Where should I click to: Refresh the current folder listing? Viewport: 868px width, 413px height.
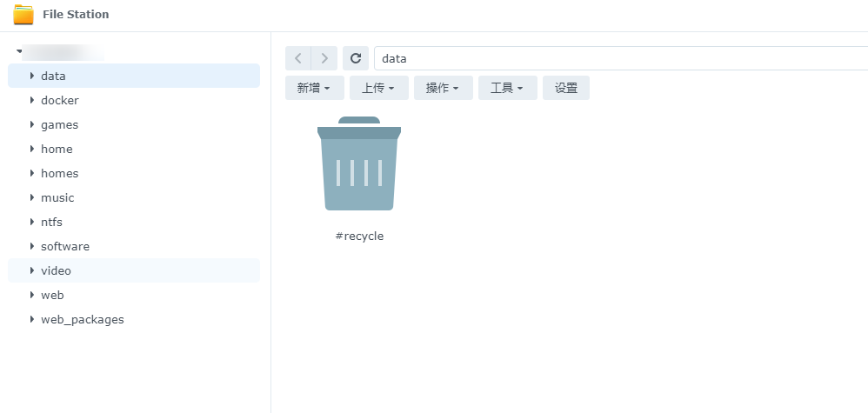pyautogui.click(x=356, y=58)
